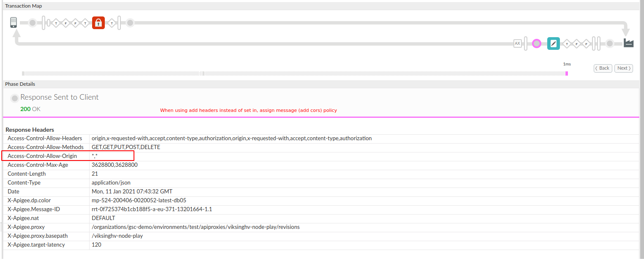
Task: Select the red lock policy icon
Action: (x=98, y=23)
